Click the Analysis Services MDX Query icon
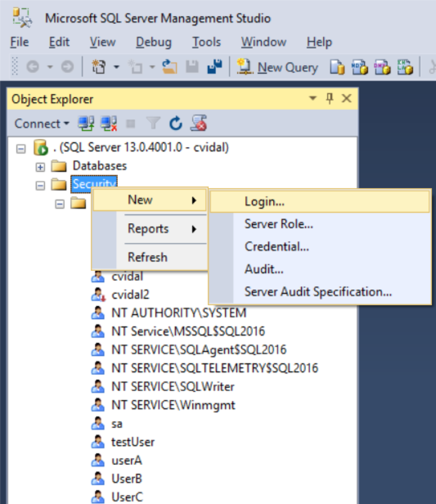This screenshot has width=436, height=504. 360,67
